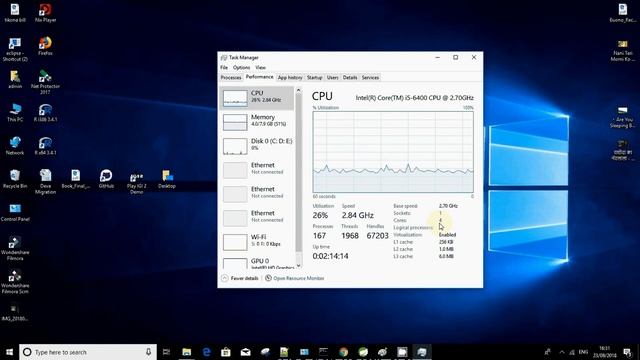Screen dimensions: 640x360
Task: Select the IMG_2018 file on desktop
Action: pos(15,312)
